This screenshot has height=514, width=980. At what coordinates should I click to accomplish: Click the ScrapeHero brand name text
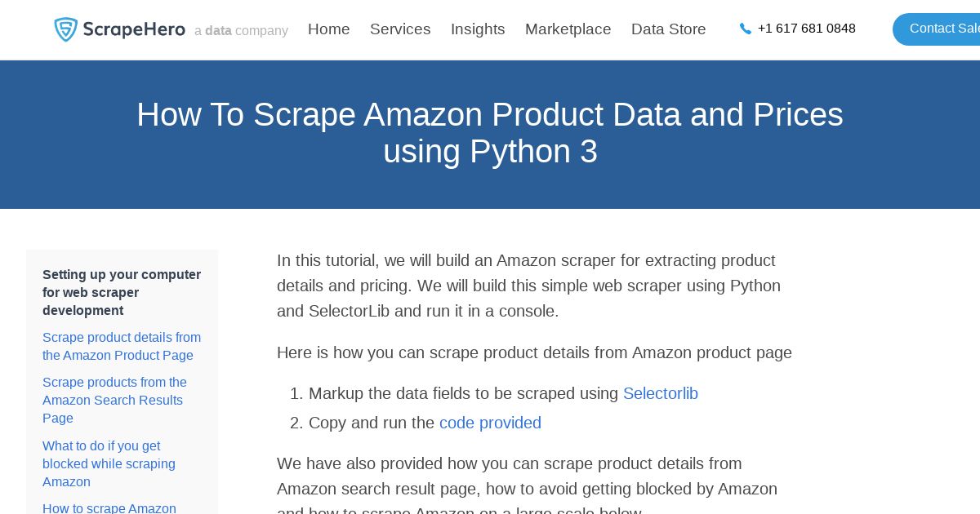pos(134,29)
